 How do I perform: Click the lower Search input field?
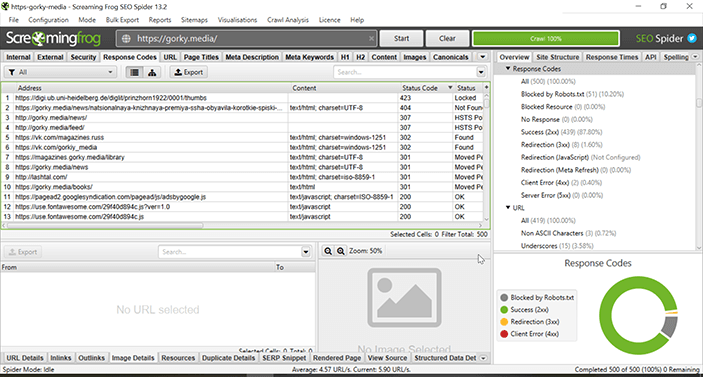pos(230,252)
